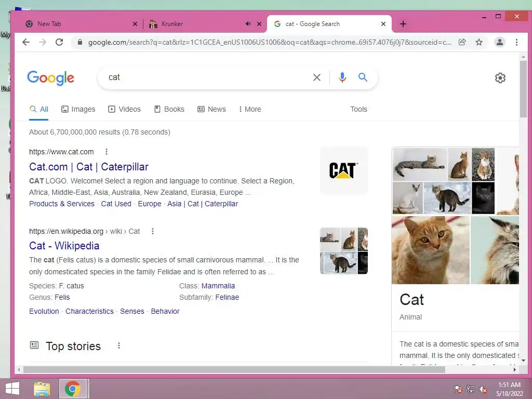532x399 pixels.
Task: Click the Google logo
Action: 50,78
